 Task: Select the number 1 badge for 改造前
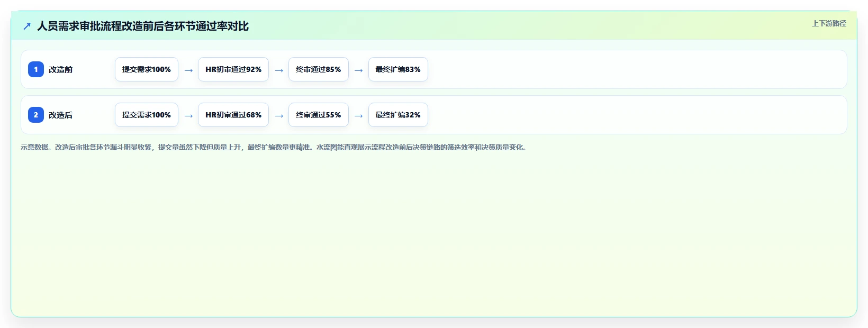[x=36, y=69]
